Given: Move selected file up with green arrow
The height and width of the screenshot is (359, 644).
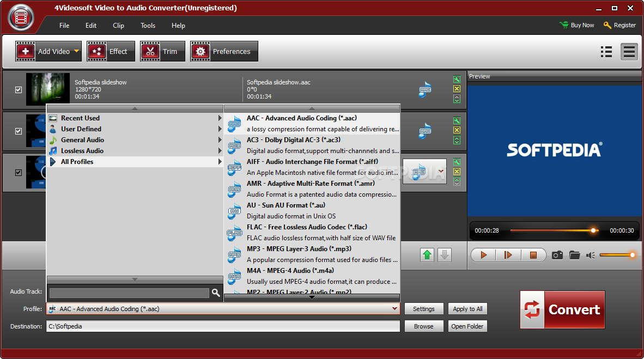Looking at the screenshot, I should pos(427,255).
